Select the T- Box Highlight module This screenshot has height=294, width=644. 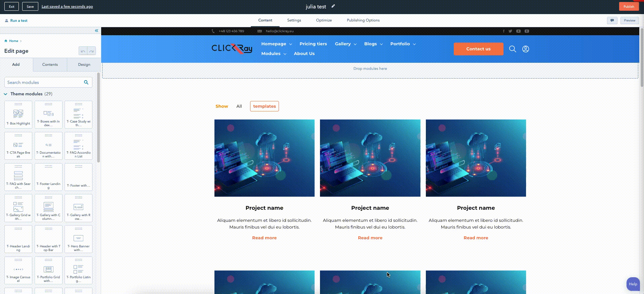coord(18,114)
